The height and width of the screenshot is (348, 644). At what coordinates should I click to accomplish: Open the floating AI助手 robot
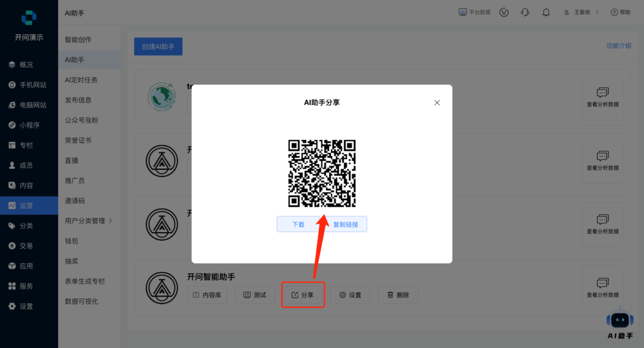tap(620, 323)
